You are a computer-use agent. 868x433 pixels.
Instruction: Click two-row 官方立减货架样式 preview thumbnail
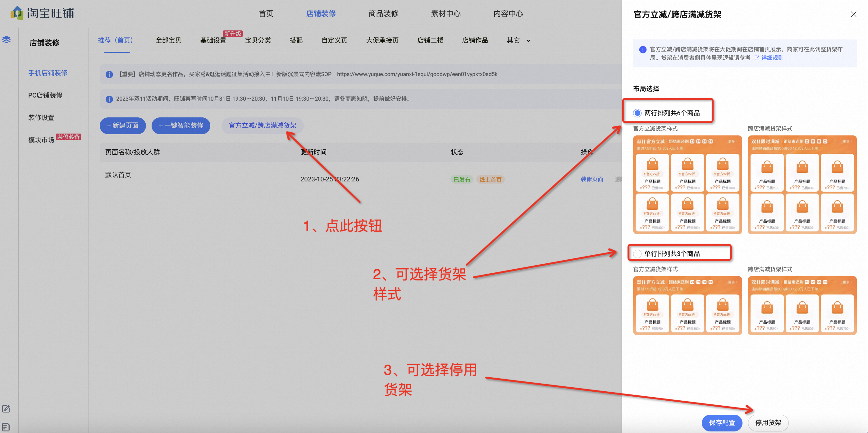(x=688, y=185)
